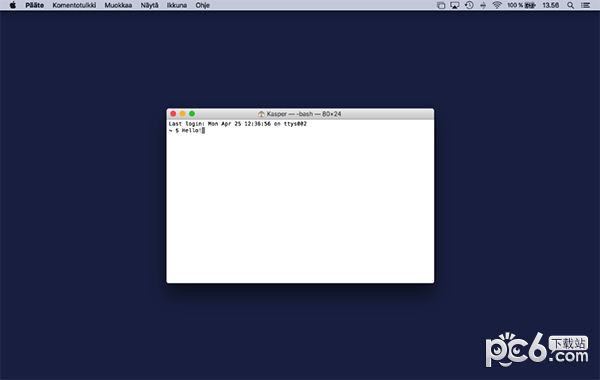Open the Notification Center list icon
Viewport: 600px width, 380px height.
(x=585, y=5)
